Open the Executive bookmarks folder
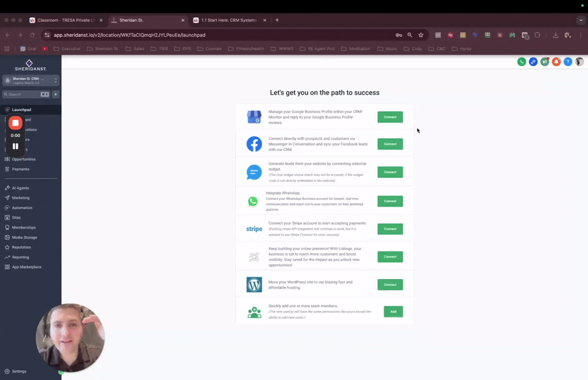 [x=67, y=49]
